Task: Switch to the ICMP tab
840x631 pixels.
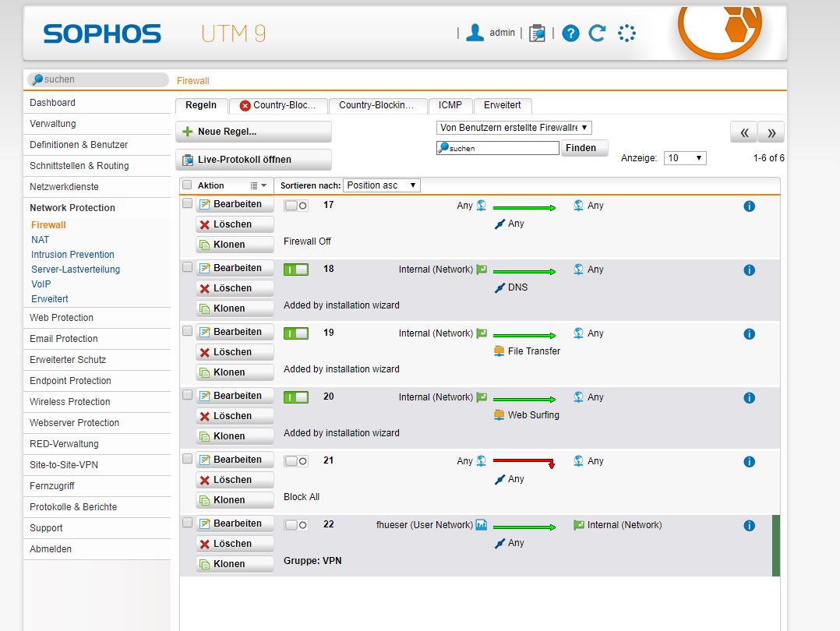Action: [x=450, y=105]
